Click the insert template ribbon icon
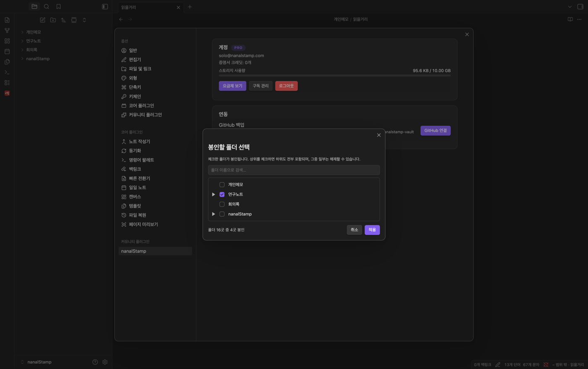Viewport: 588px width, 369px height. [7, 62]
